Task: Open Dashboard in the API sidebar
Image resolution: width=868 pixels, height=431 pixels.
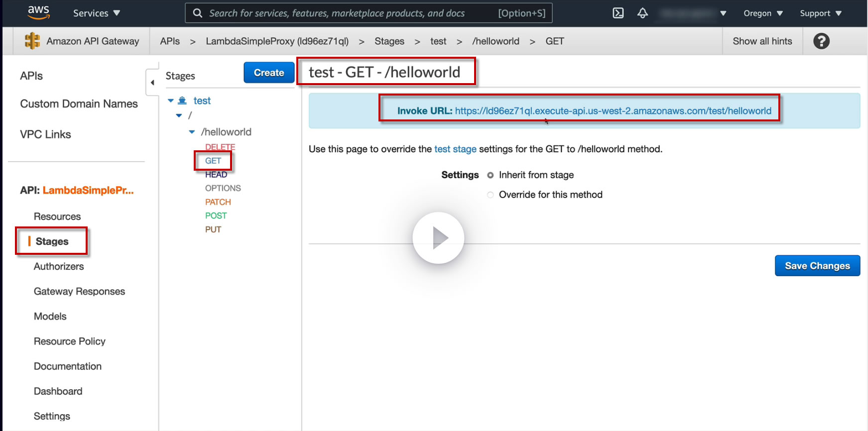Action: (58, 391)
